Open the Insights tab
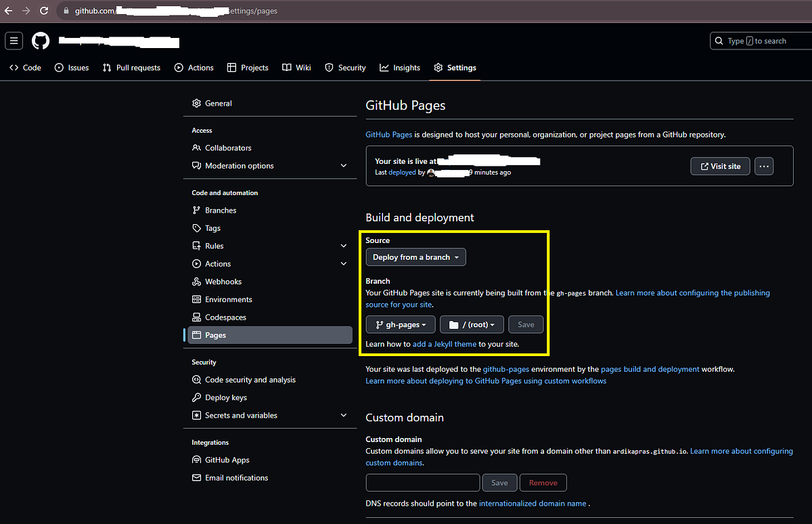 coord(400,68)
